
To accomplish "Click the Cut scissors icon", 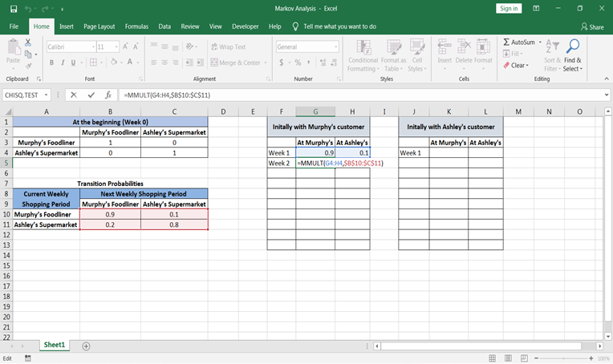I will [28, 42].
